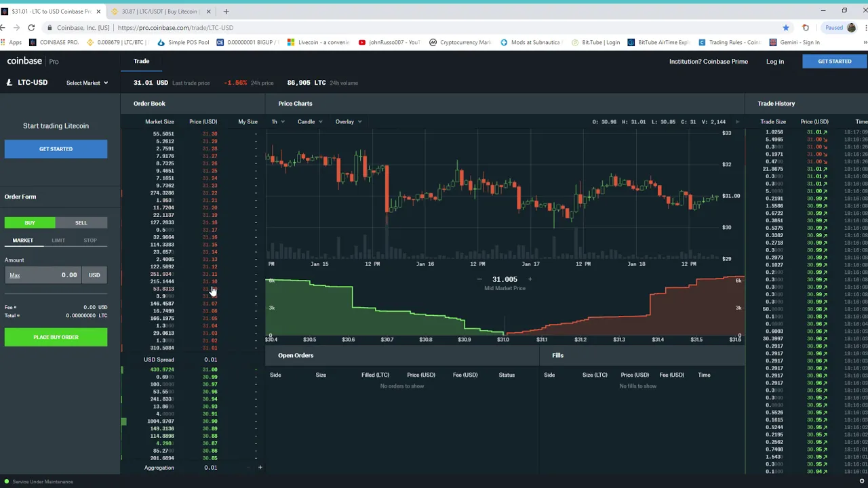Switch order type to MARKET
Screen dimensions: 868x488
click(22, 241)
